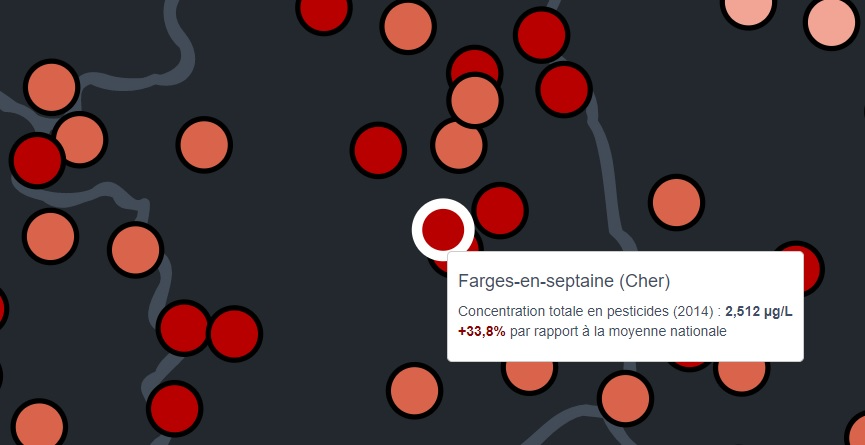Viewport: 865px width, 445px height.
Task: Select the salmon marker directly above highlighted marker
Action: [459, 145]
